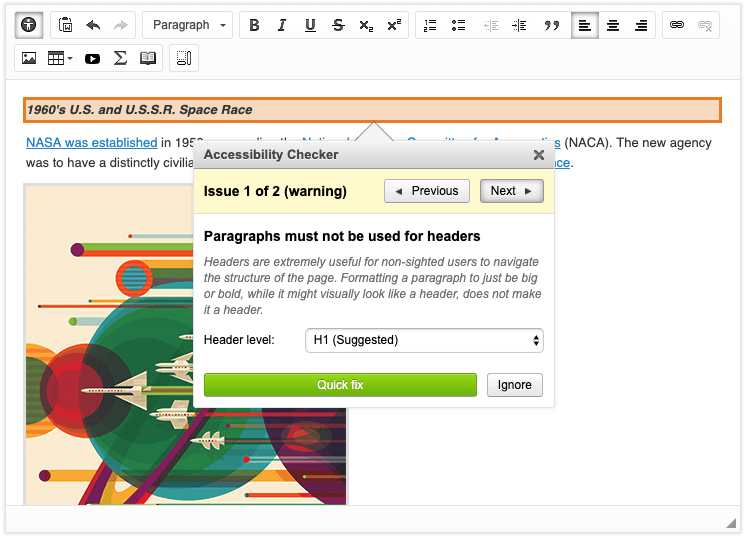Open the Accessibility Checker toolbar icon
Viewport: 745px width, 537px height.
(x=29, y=25)
